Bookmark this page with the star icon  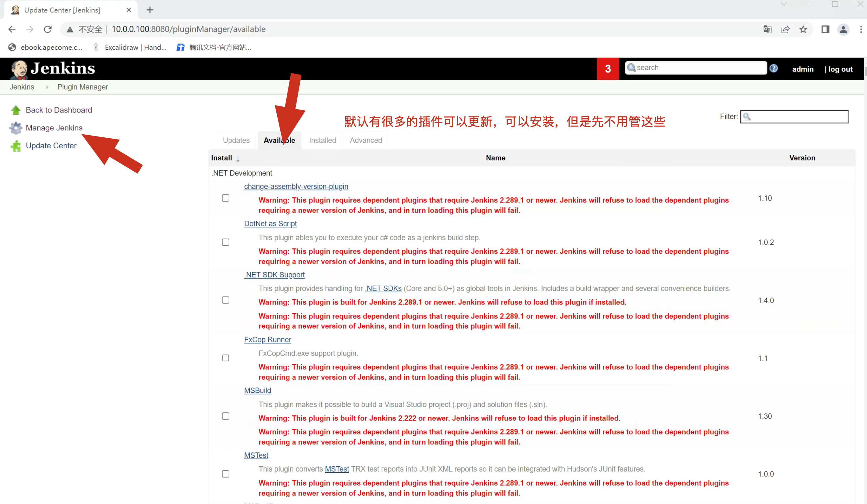click(x=803, y=29)
